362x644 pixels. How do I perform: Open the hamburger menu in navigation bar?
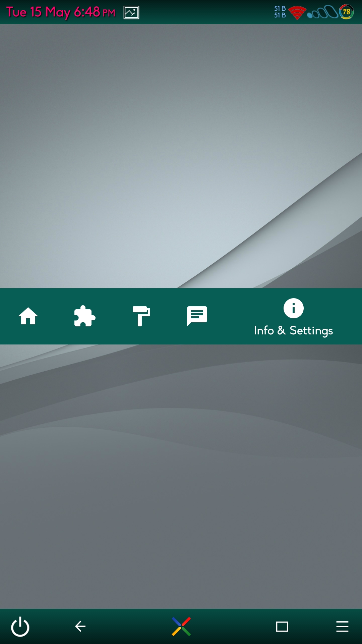(342, 627)
